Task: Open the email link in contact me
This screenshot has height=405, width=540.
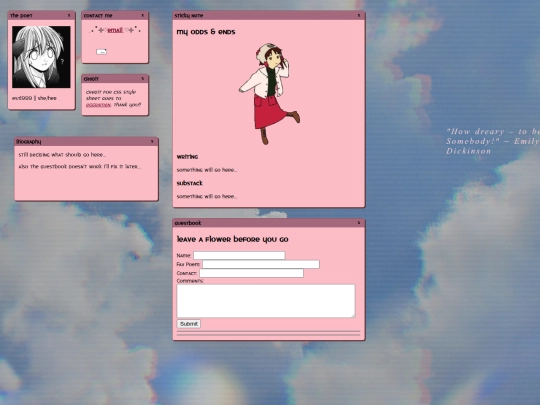Action: tap(115, 30)
